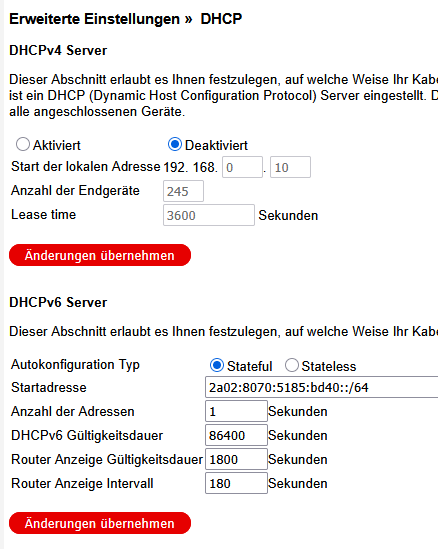Click the third octet field showing 0
438x549 pixels.
coord(242,167)
